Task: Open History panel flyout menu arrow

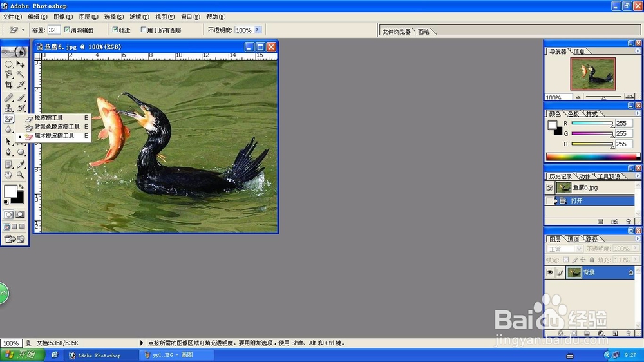Action: tap(638, 176)
